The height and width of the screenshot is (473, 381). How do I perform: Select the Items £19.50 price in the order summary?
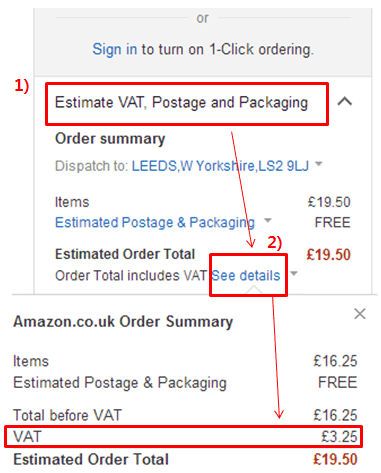click(x=329, y=202)
